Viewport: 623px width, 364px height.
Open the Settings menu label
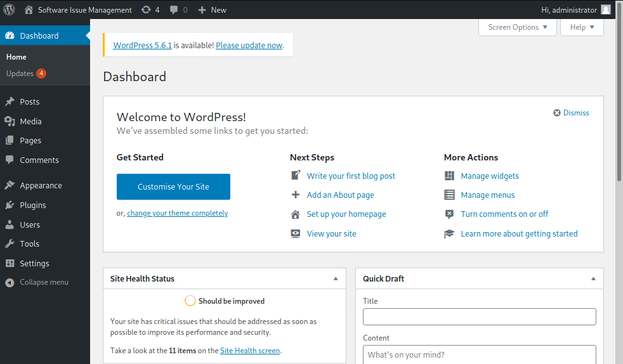(34, 263)
